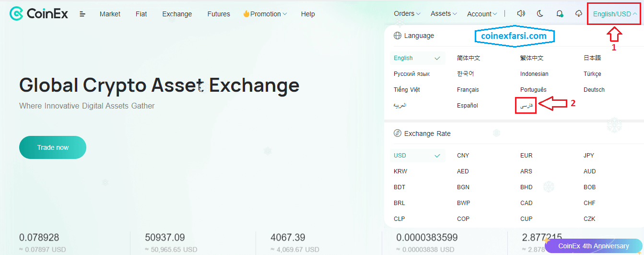Choose Français language
Screen dimensions: 644x255
(468, 90)
